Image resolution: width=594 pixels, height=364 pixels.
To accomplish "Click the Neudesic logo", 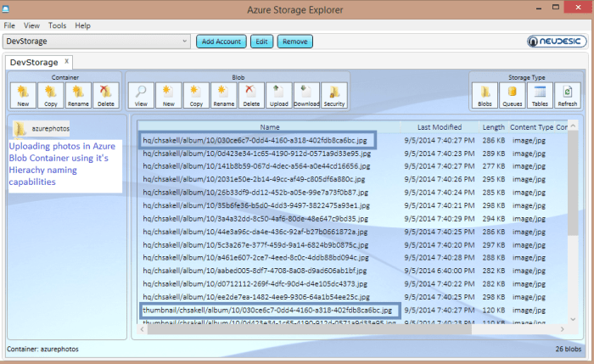I will [556, 42].
